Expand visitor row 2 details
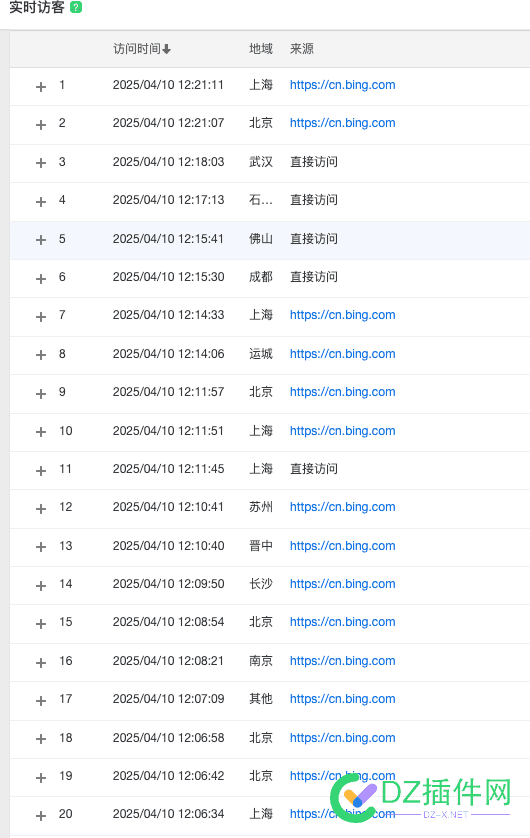Screen dimensions: 530x838 coord(41,125)
